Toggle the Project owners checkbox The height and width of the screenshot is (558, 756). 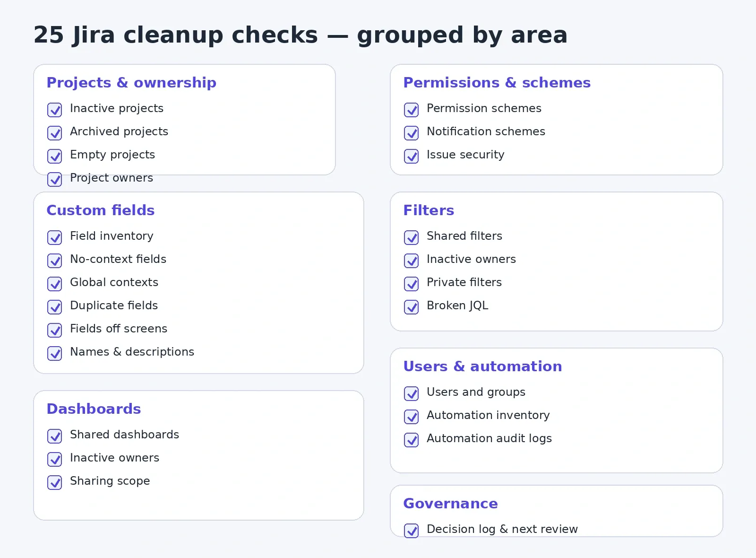coord(55,179)
